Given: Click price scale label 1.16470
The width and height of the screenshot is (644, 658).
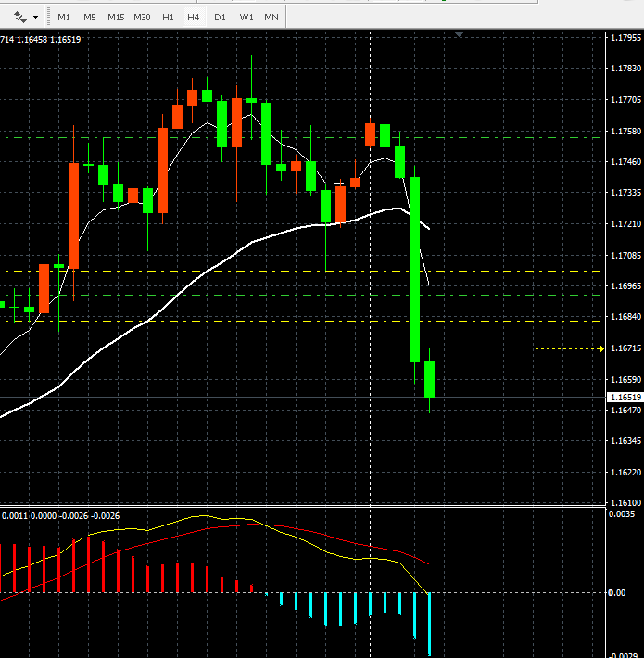Looking at the screenshot, I should 625,410.
